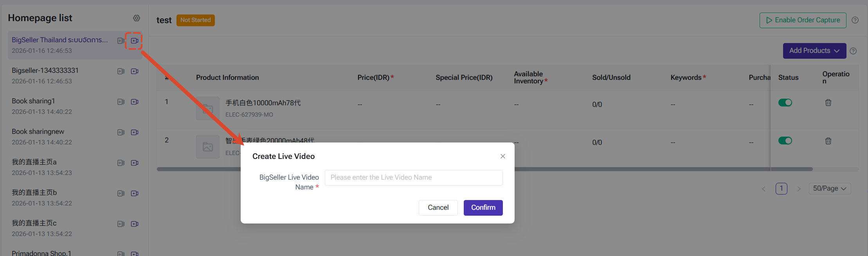This screenshot has height=256, width=868.
Task: Click Confirm in Create Live Video dialog
Action: point(483,208)
